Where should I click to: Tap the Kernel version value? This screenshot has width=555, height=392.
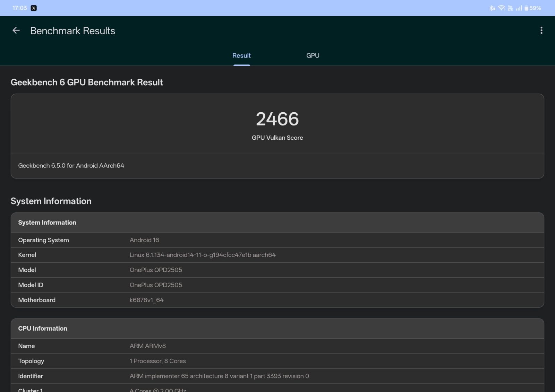[203, 255]
